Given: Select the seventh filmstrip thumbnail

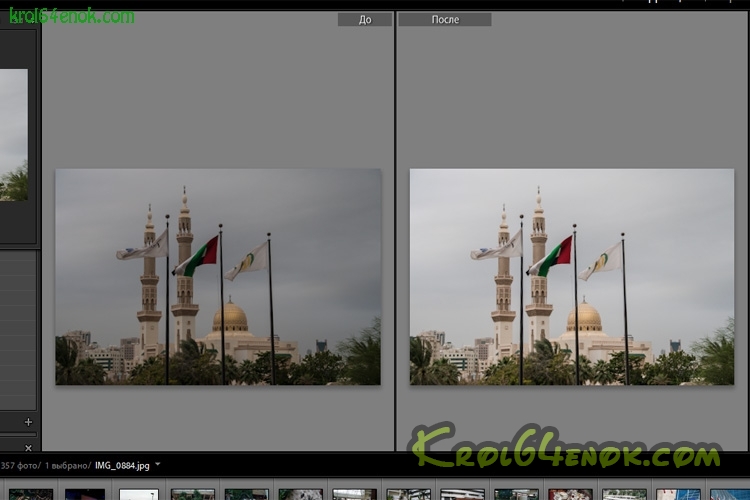Looking at the screenshot, I should point(355,494).
